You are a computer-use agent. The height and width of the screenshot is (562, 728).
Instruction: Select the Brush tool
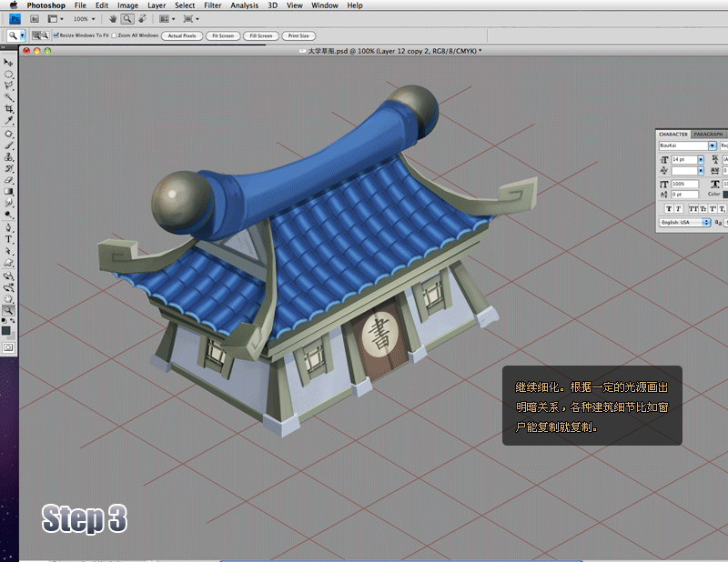pos(8,146)
